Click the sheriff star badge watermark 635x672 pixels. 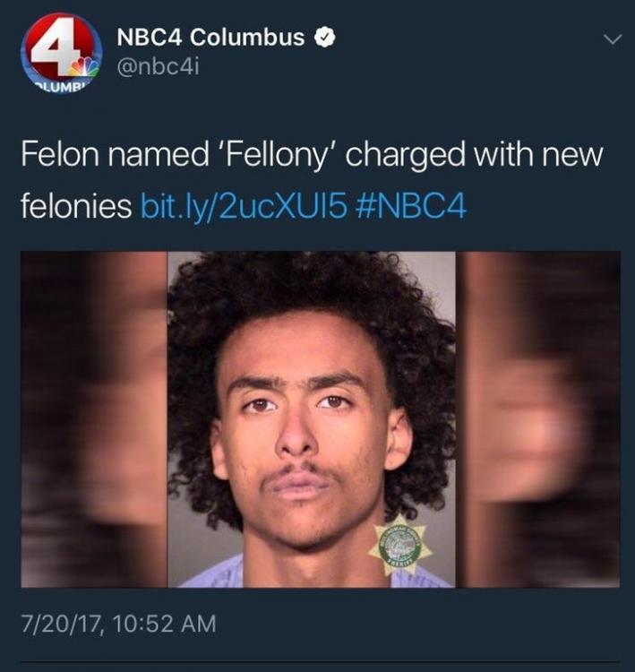click(x=397, y=545)
